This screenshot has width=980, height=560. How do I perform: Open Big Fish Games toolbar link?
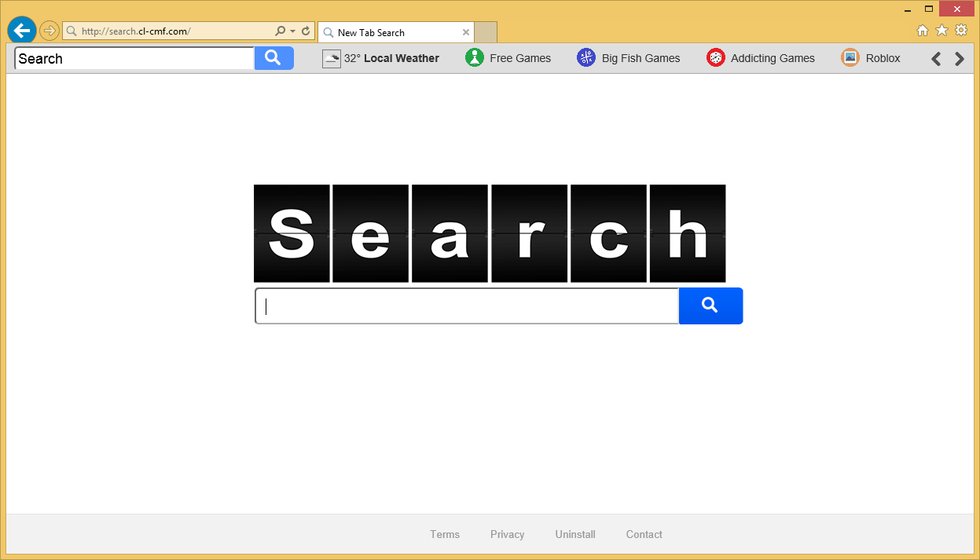(x=629, y=58)
